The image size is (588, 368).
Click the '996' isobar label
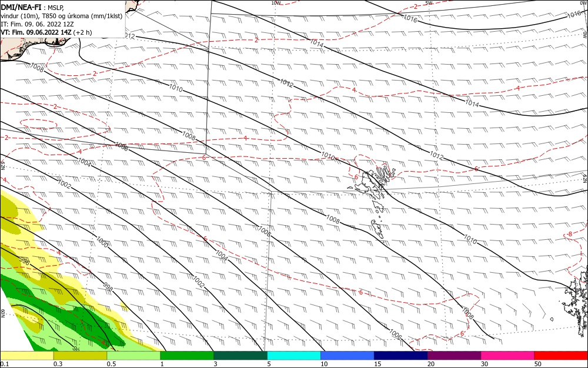pyautogui.click(x=24, y=261)
